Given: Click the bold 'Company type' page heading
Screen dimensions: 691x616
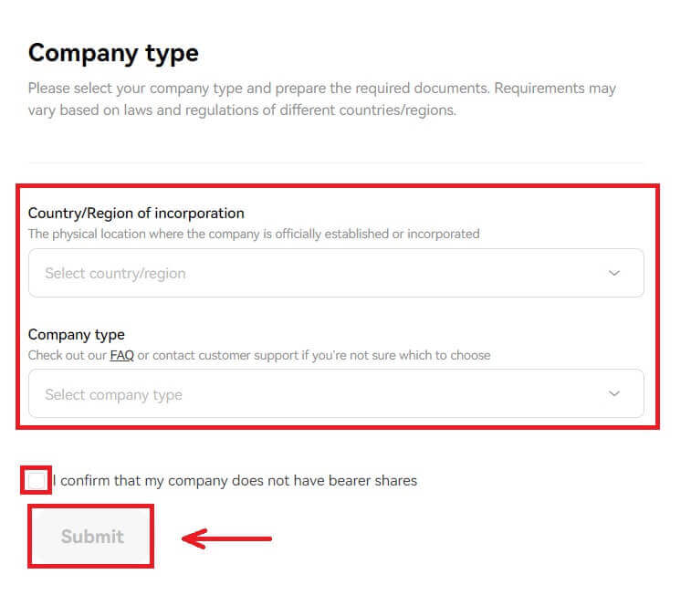Looking at the screenshot, I should click(x=113, y=53).
